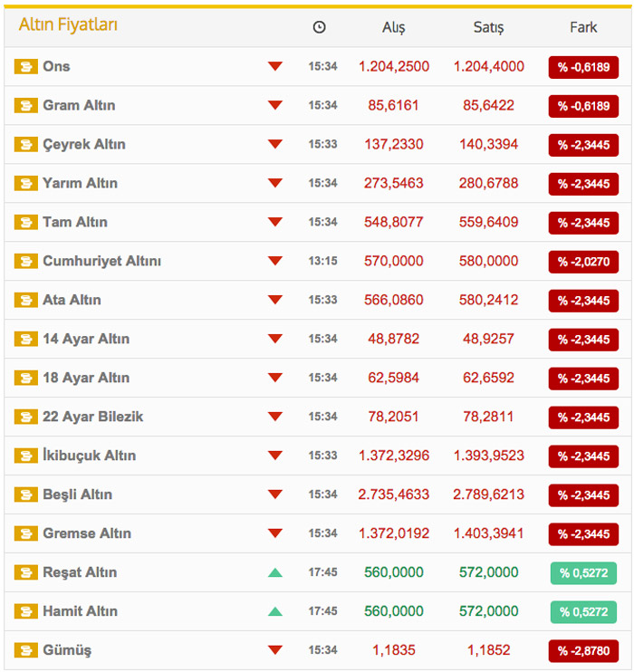This screenshot has height=672, width=634.
Task: Click the Satış column header
Action: tap(488, 27)
